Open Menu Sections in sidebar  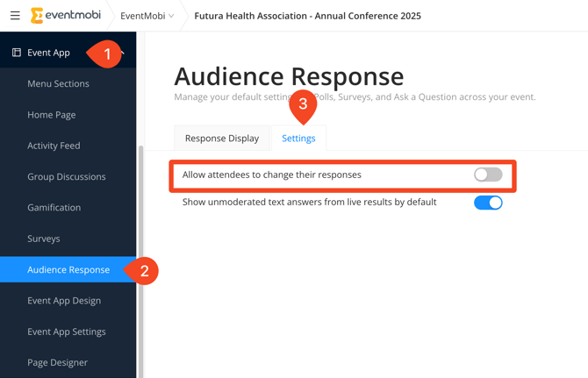[58, 84]
